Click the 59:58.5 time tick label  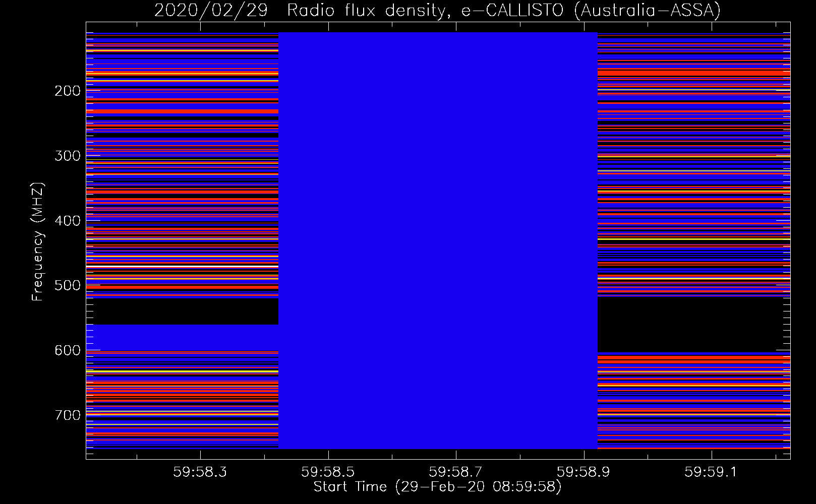coord(328,472)
